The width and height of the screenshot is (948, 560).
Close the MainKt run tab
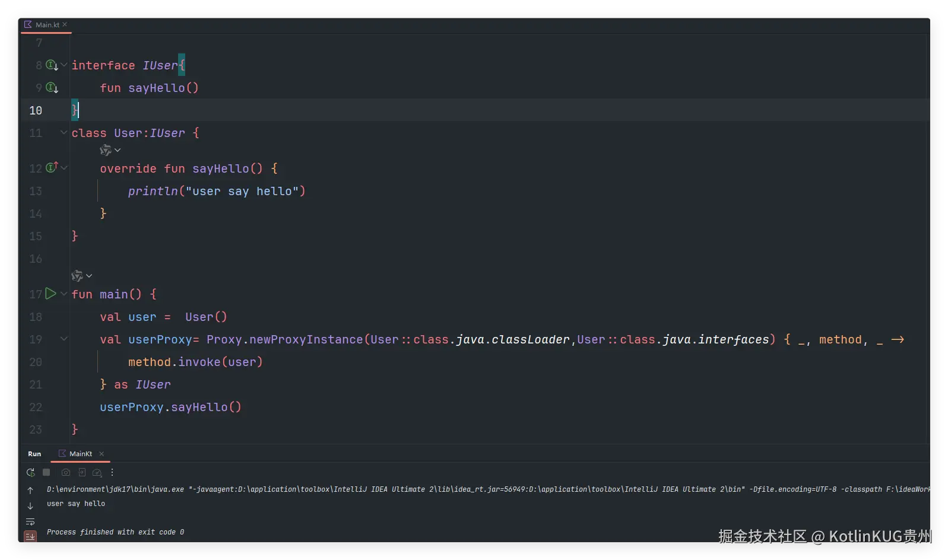click(102, 454)
